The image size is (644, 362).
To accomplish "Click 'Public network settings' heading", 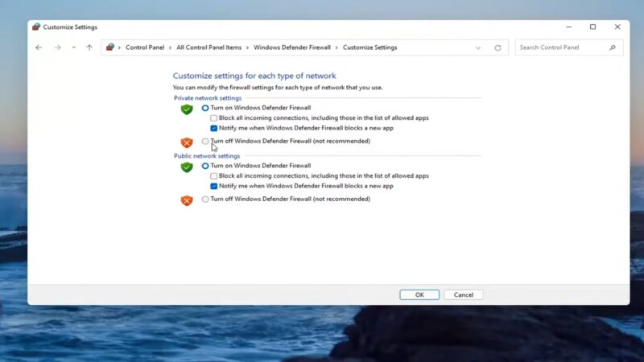I will click(207, 156).
